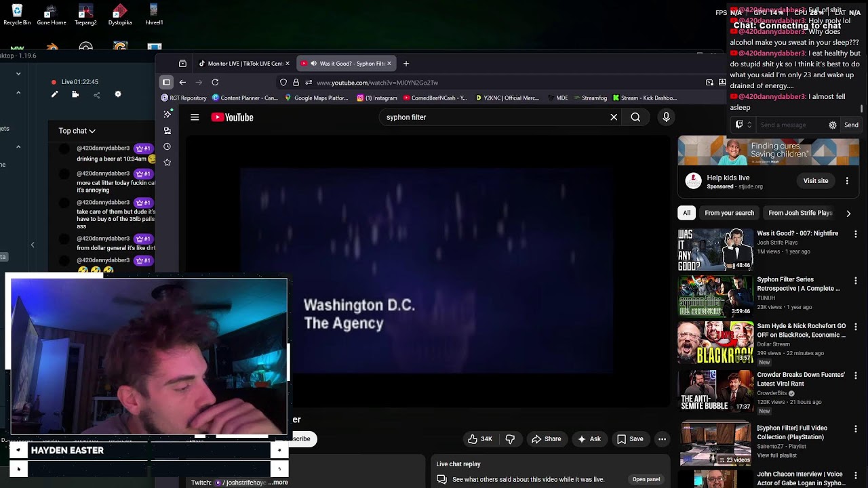The height and width of the screenshot is (488, 868).
Task: Open the Was it Good? 007: Nightfire thumbnail
Action: 715,249
